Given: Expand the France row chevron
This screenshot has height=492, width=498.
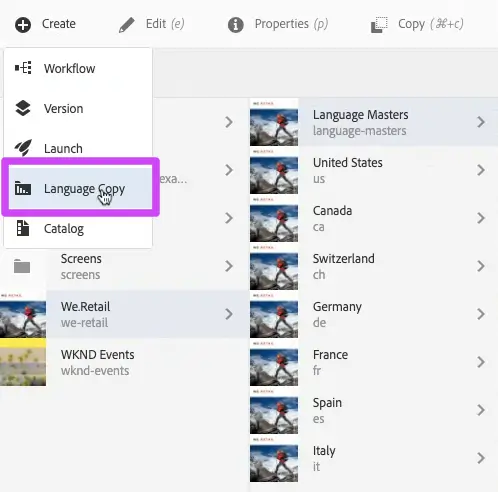Looking at the screenshot, I should pos(480,362).
